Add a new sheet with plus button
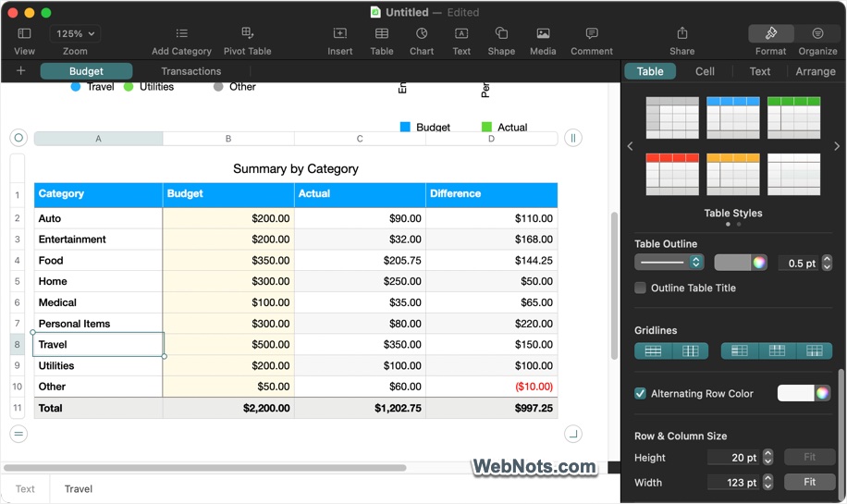Image resolution: width=847 pixels, height=504 pixels. [x=20, y=71]
